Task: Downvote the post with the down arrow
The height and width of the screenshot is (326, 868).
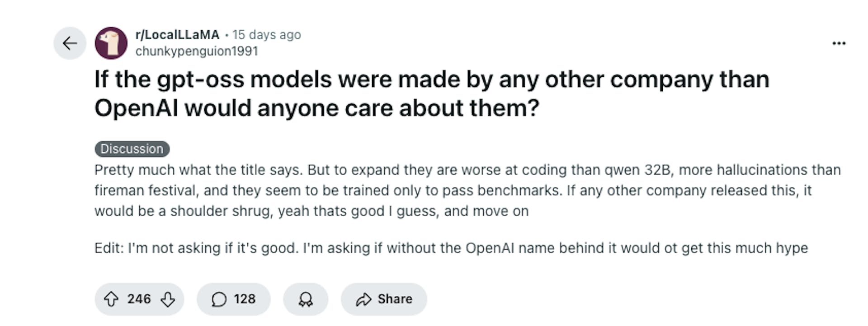Action: click(168, 299)
